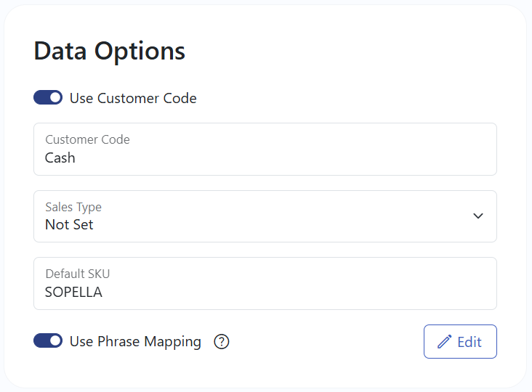Click the Use Customer Code label
Screen dimensions: 532x392
point(133,98)
